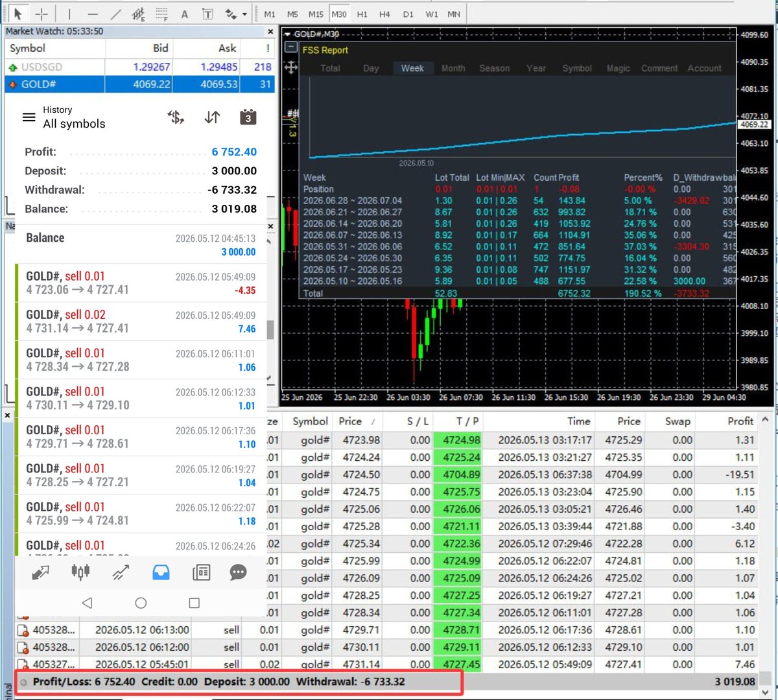Select the USDSGD symbol row
The height and width of the screenshot is (700, 778).
tap(139, 67)
